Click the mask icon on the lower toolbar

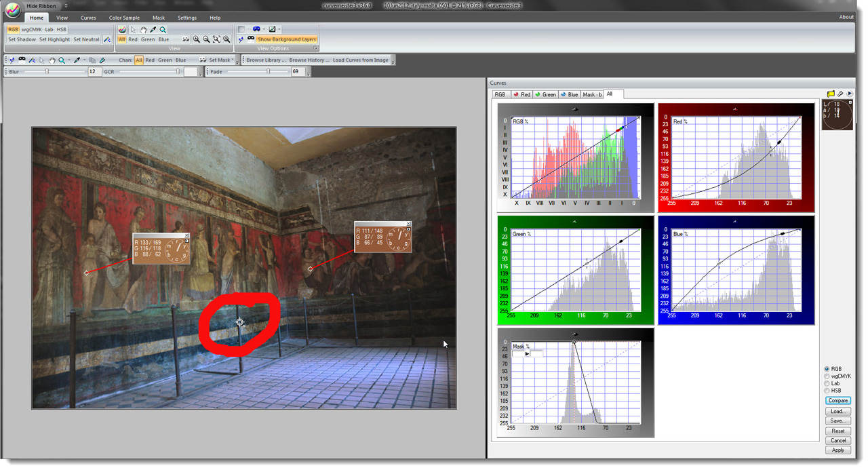click(x=22, y=60)
